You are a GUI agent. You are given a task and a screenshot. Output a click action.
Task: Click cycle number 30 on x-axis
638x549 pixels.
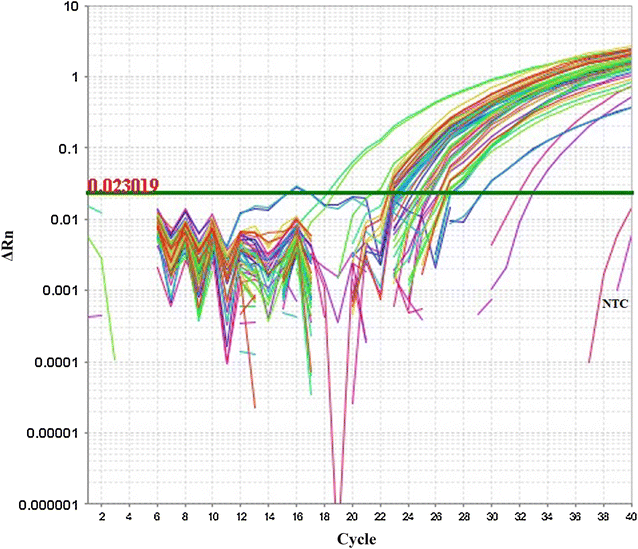click(x=492, y=517)
